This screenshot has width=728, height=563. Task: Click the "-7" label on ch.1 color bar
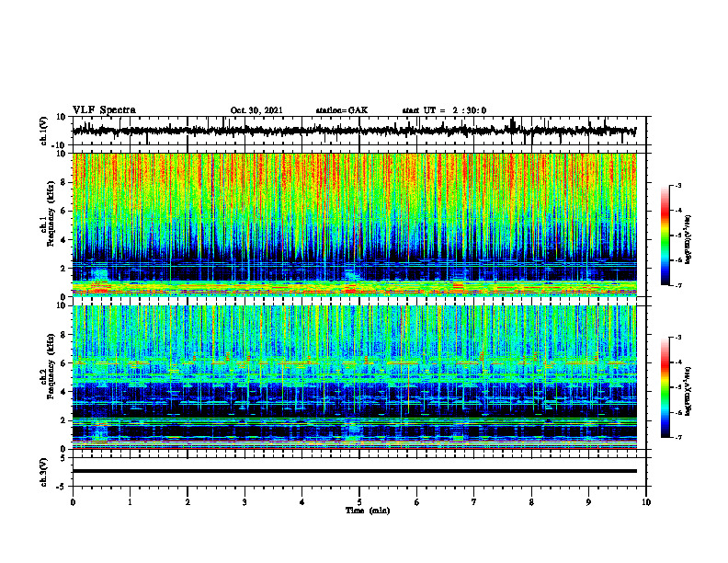tap(678, 285)
